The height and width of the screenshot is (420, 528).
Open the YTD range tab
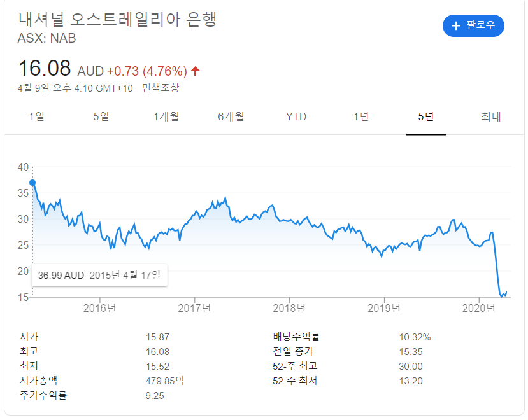pos(296,117)
